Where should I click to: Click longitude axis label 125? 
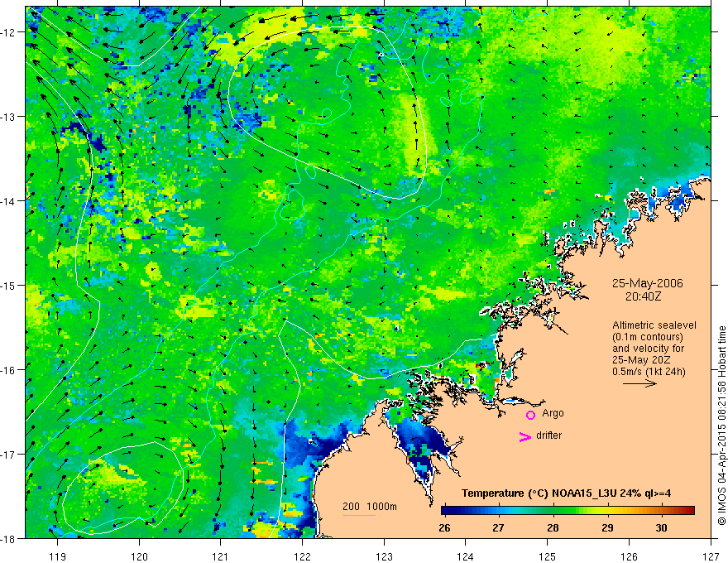coord(548,556)
